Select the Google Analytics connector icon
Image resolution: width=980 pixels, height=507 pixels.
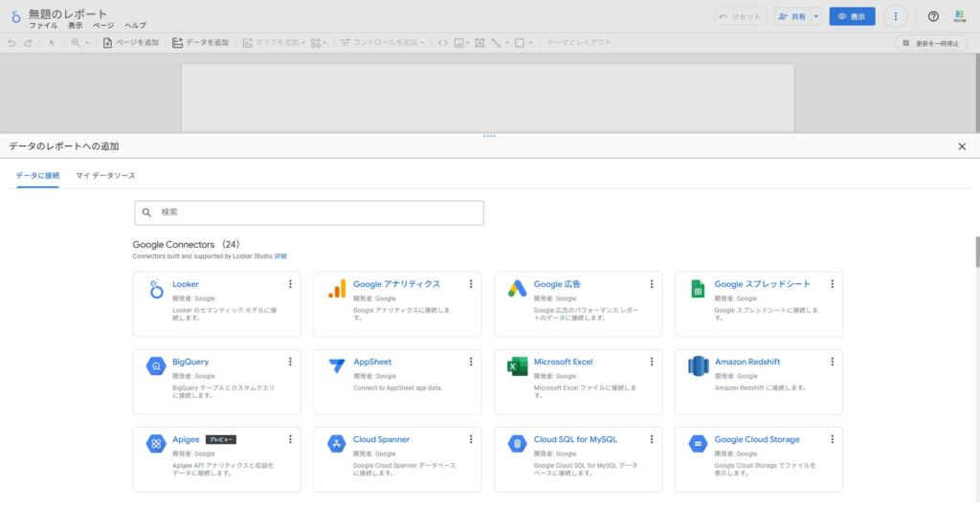tap(336, 290)
